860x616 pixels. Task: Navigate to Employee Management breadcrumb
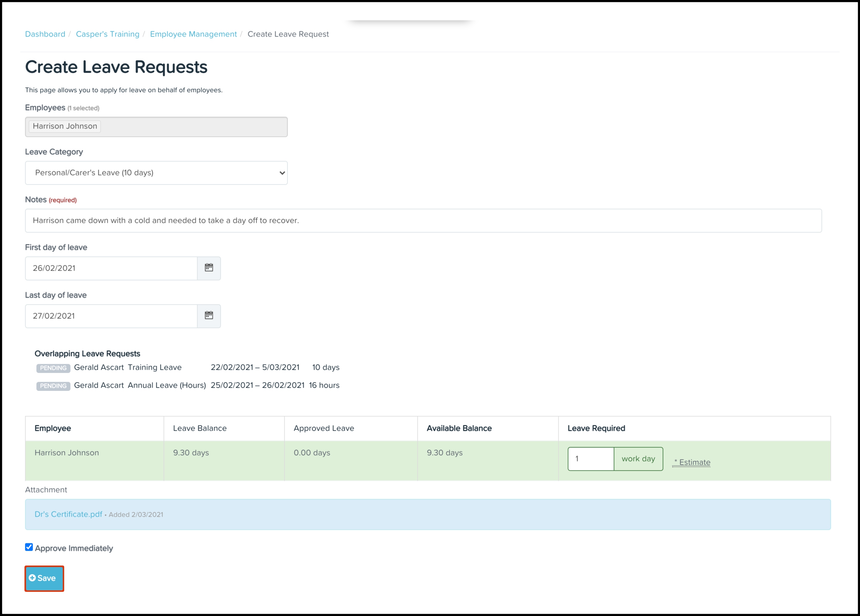pyautogui.click(x=193, y=34)
